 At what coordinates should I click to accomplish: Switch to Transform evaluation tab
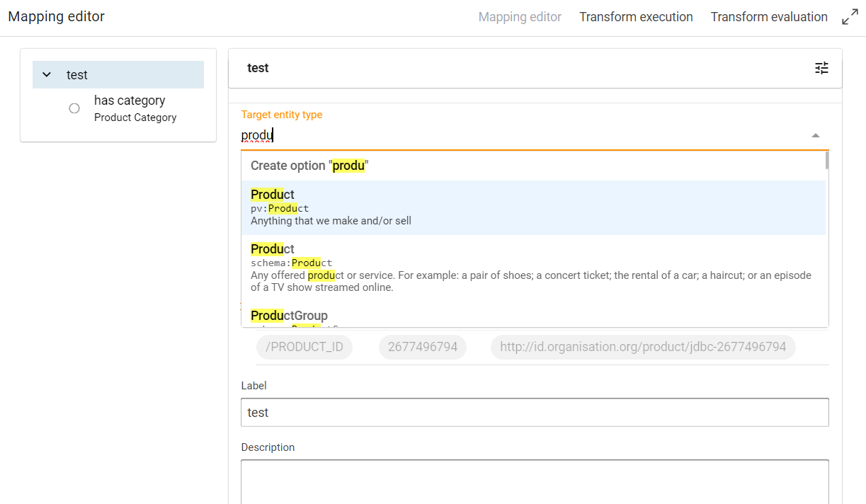[x=769, y=17]
